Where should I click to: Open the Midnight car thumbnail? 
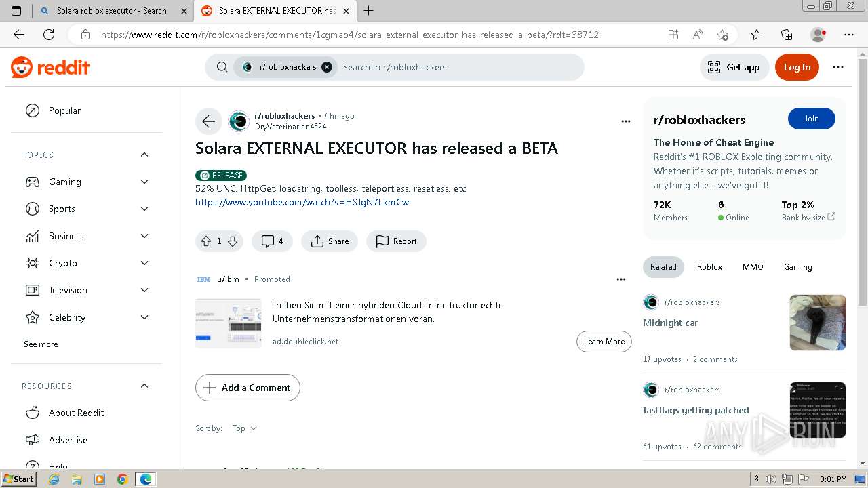pos(818,323)
